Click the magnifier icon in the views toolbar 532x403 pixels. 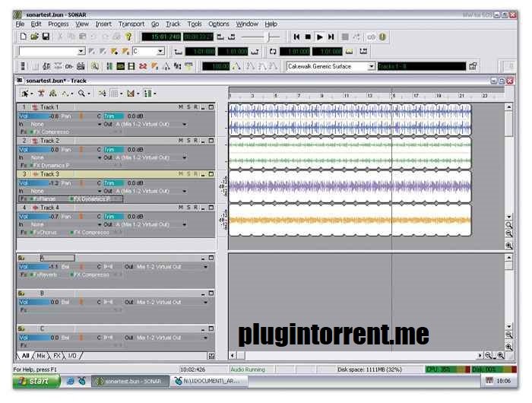(95, 66)
